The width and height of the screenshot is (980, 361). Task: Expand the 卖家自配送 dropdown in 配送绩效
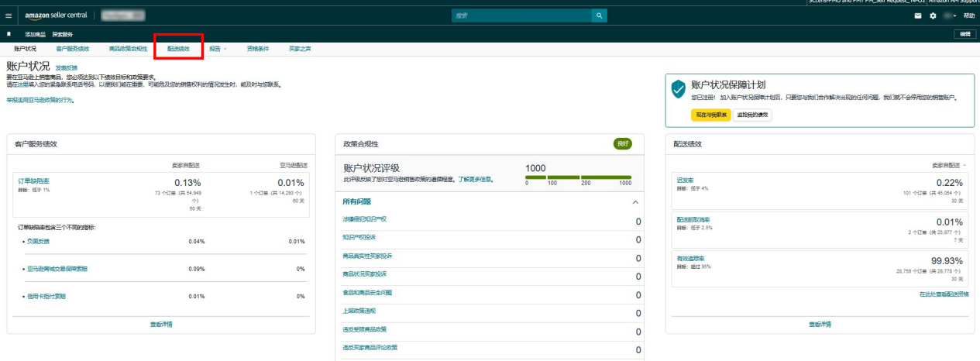tap(951, 166)
